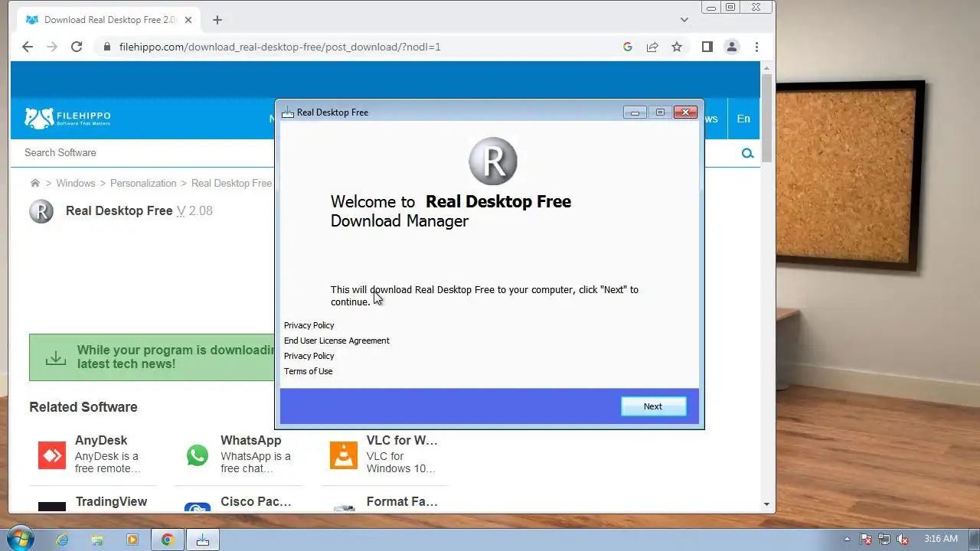Open the Windows breadcrumb link
The image size is (980, 551).
(75, 183)
